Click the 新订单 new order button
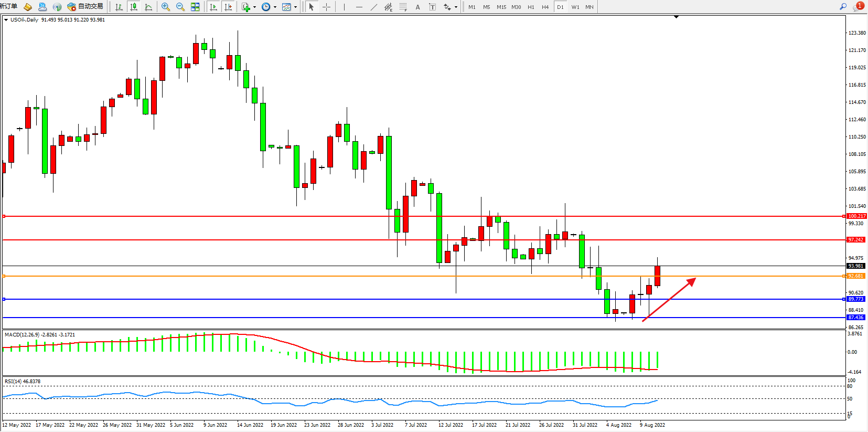 click(x=9, y=7)
